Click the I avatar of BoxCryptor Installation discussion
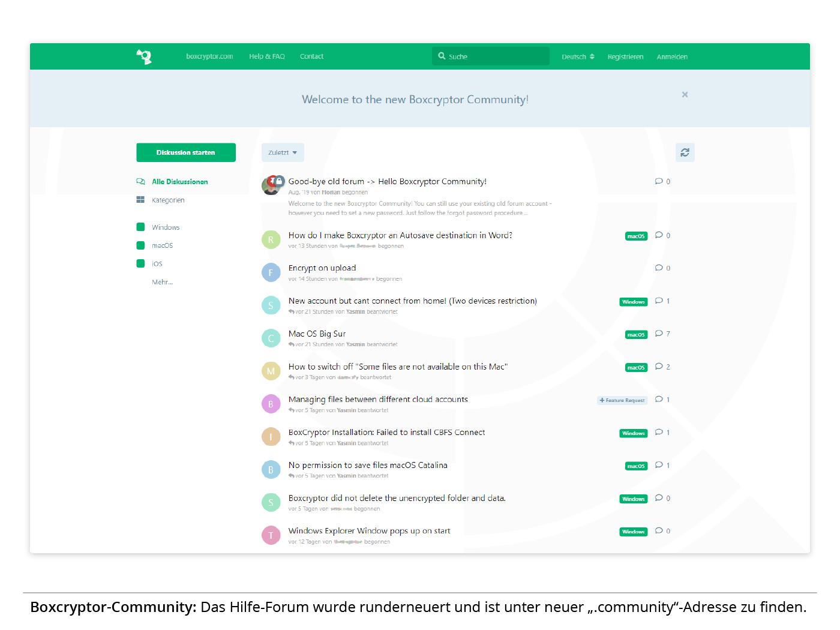The width and height of the screenshot is (840, 630). tap(271, 437)
